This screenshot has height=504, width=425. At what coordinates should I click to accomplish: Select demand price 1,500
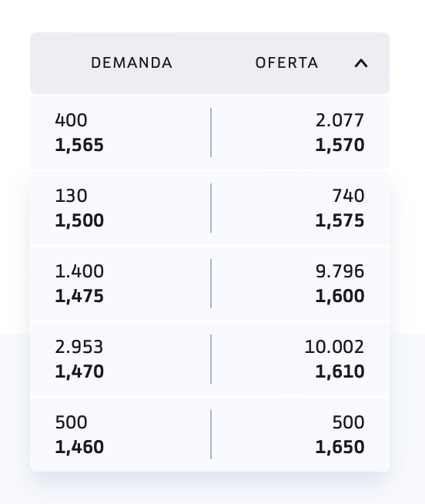pos(79,220)
